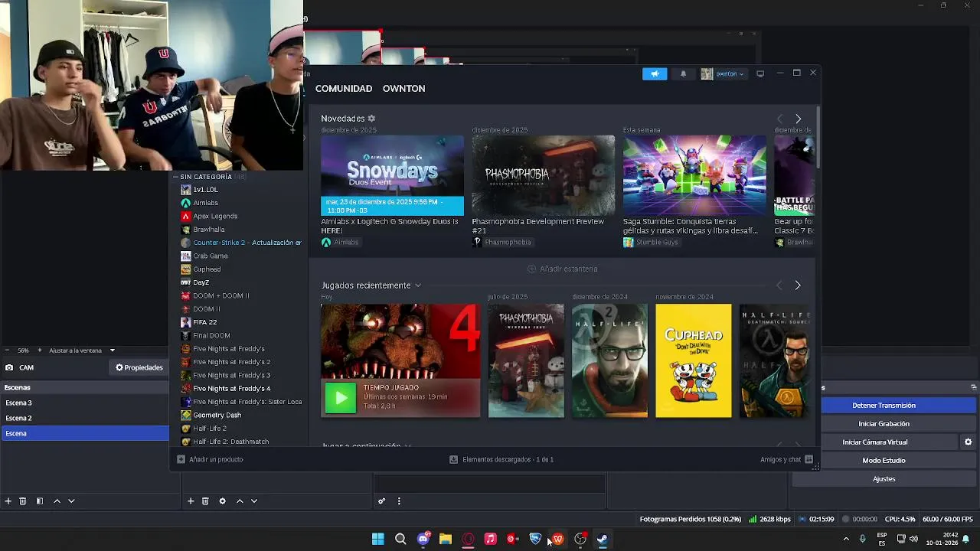The width and height of the screenshot is (980, 551).
Task: Open the Windows Start menu
Action: point(378,539)
